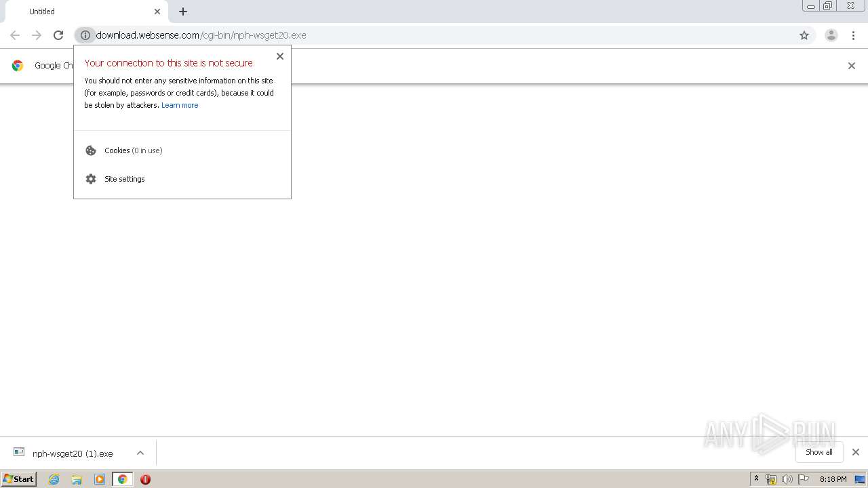Click the browser forward arrow
The height and width of the screenshot is (488, 868).
(x=37, y=35)
